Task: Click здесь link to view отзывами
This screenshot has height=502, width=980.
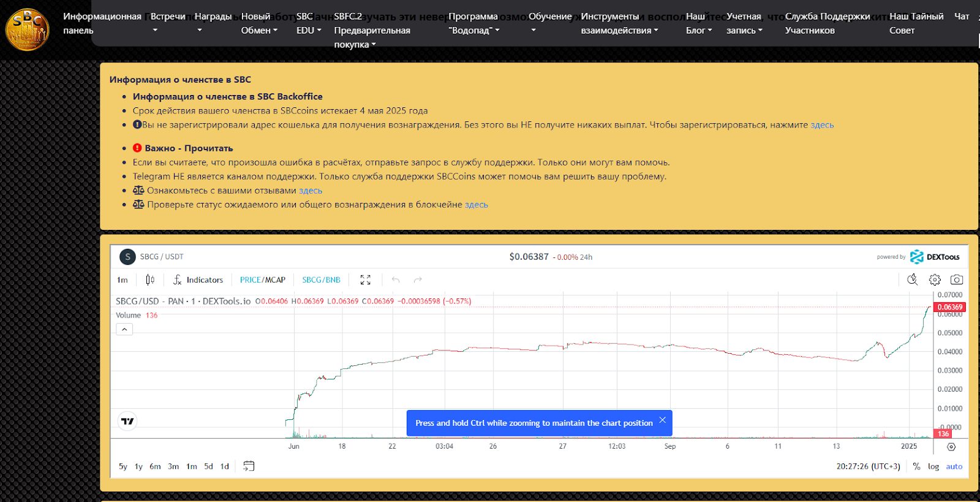Action: pyautogui.click(x=311, y=191)
